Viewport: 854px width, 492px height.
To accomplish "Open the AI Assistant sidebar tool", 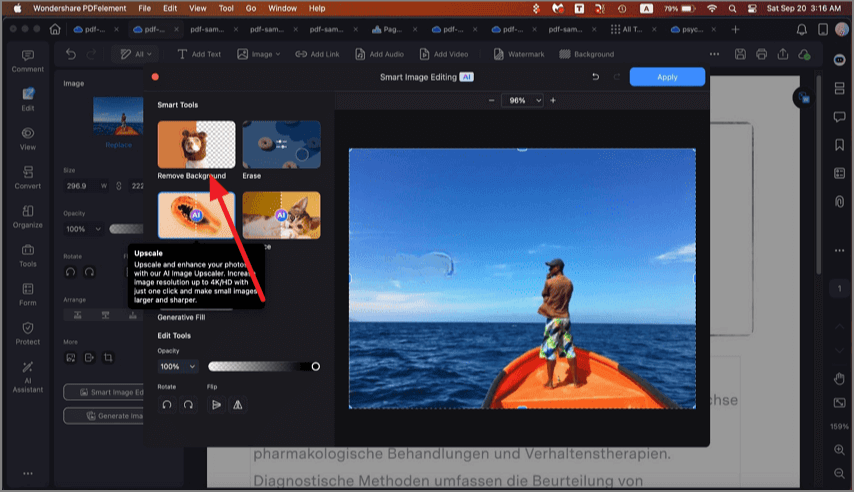I will point(28,377).
